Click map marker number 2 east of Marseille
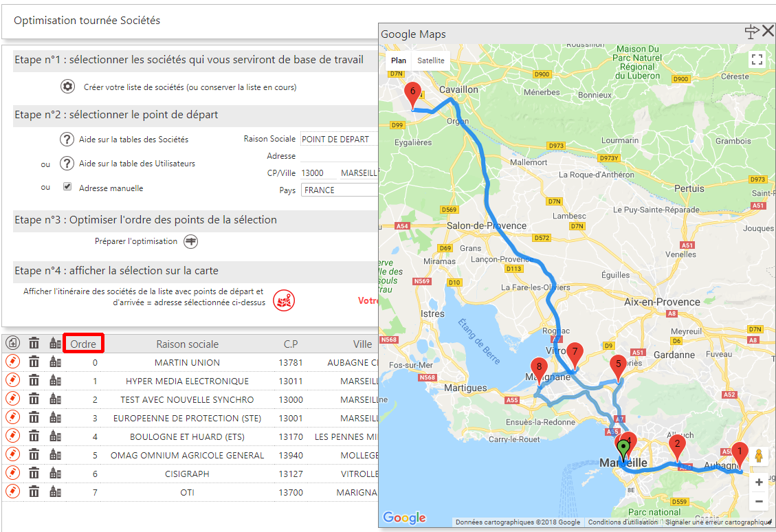Image resolution: width=776 pixels, height=532 pixels. pos(677,448)
